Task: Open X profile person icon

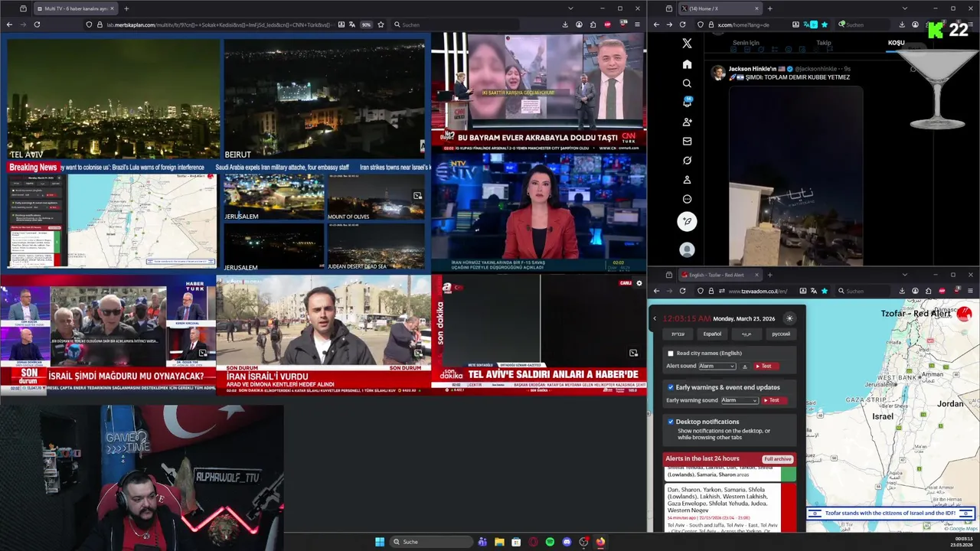Action: 687,180
